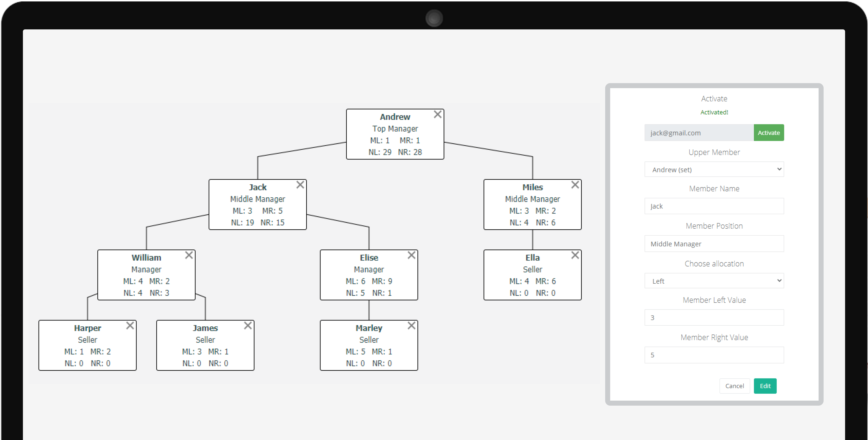The height and width of the screenshot is (440, 868).
Task: Click the 'Activated!' status message
Action: point(714,112)
